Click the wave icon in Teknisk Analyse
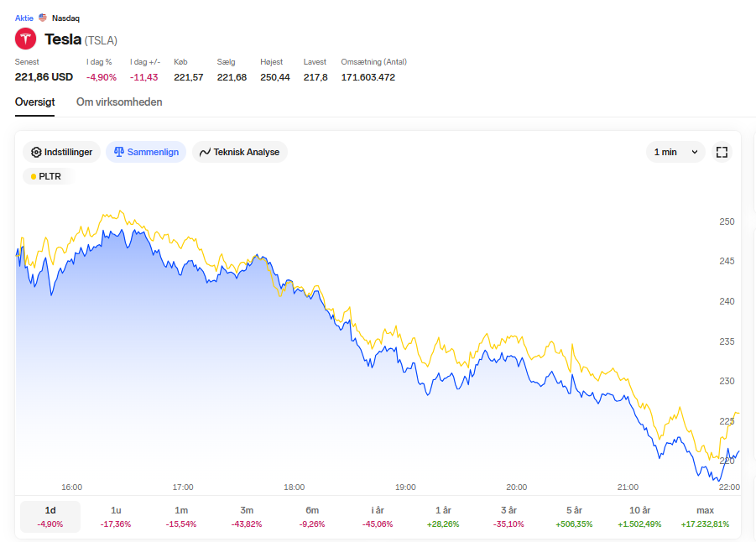The image size is (756, 542). tap(205, 153)
